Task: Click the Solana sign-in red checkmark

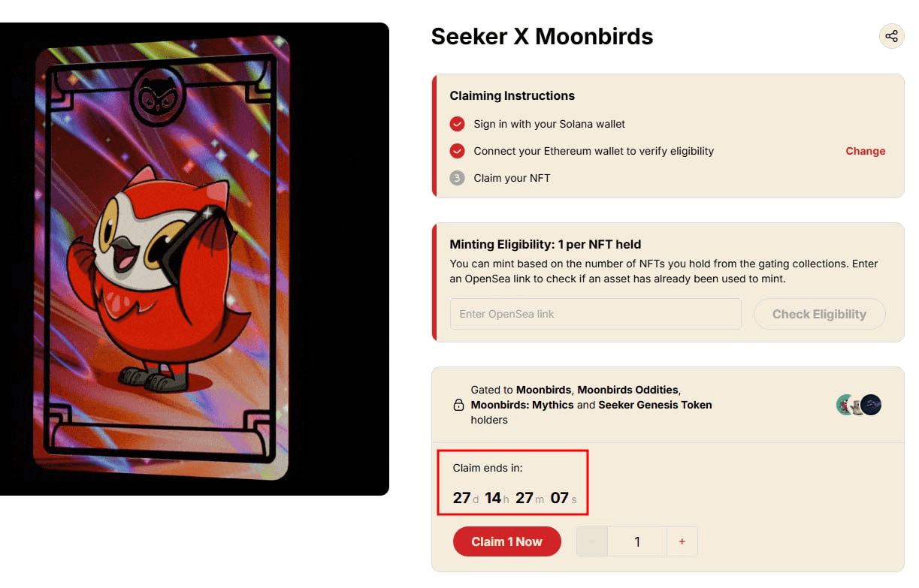Action: coord(457,124)
